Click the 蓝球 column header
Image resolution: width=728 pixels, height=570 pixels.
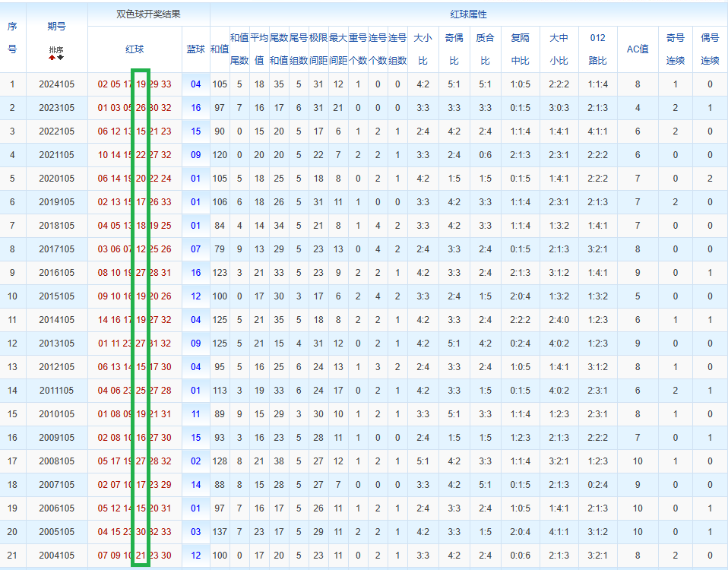195,49
